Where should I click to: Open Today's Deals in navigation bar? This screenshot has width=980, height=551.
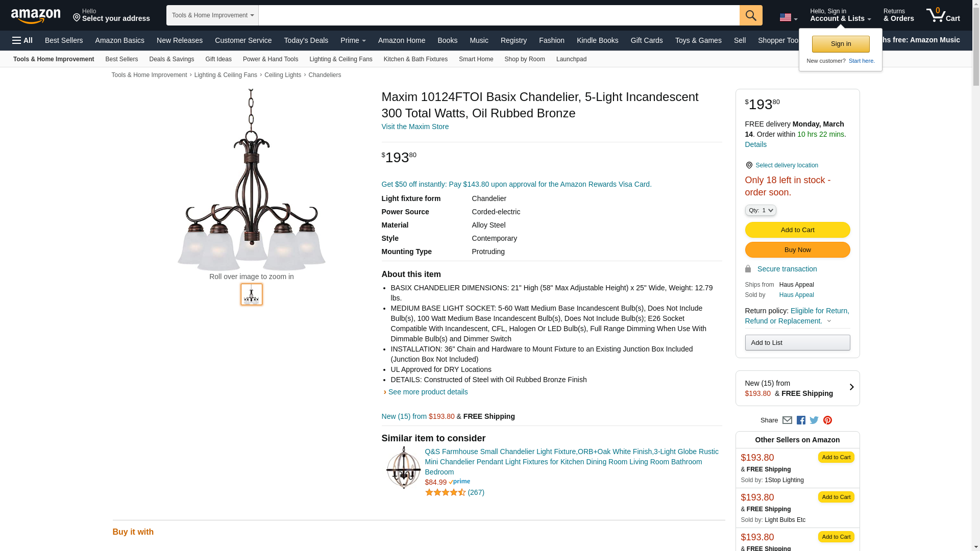(x=306, y=40)
